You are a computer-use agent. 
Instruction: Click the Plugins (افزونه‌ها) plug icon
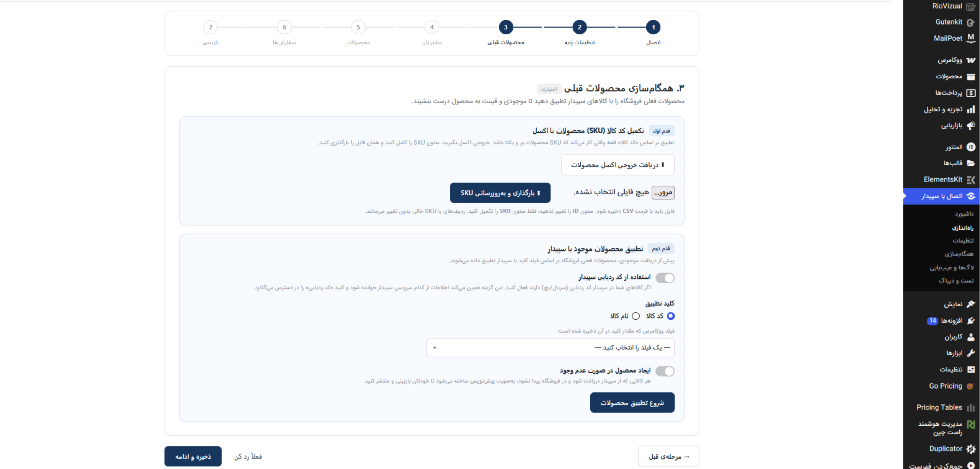970,321
